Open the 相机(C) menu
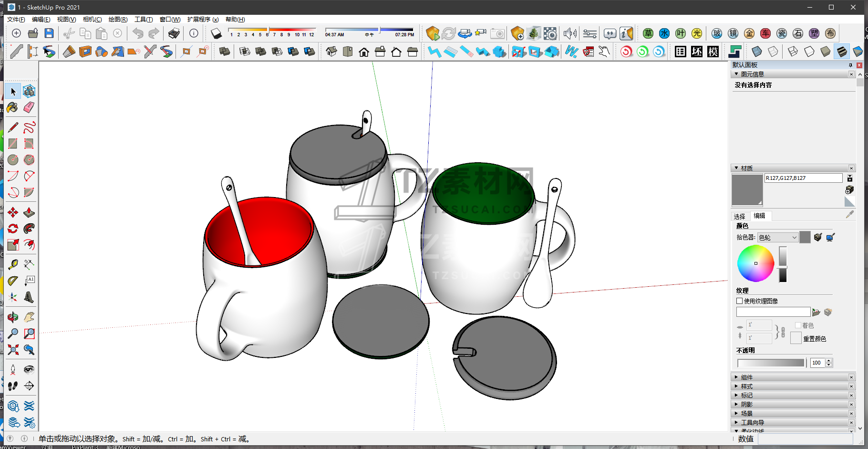This screenshot has height=449, width=868. tap(93, 20)
